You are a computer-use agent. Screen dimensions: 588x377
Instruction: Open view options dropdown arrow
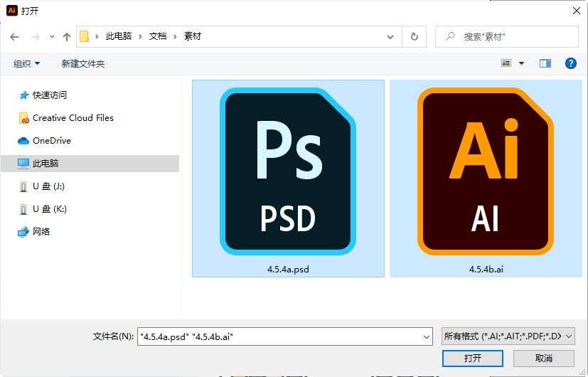pyautogui.click(x=521, y=63)
